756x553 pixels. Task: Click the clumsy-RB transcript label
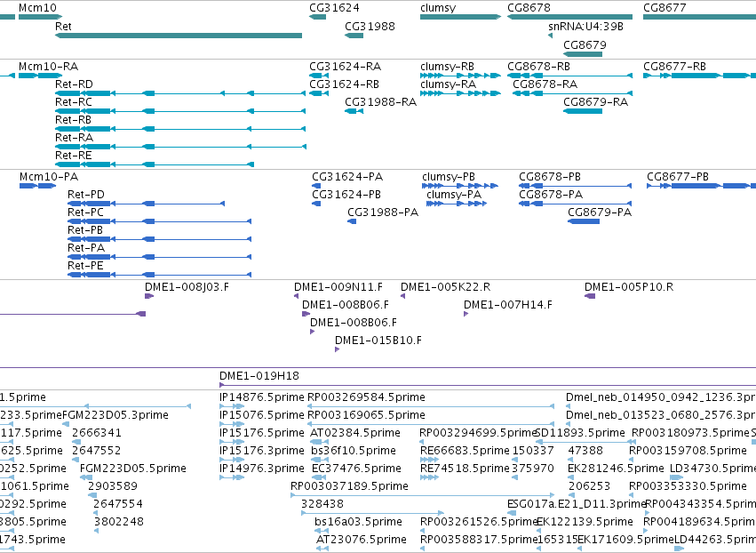tap(447, 66)
